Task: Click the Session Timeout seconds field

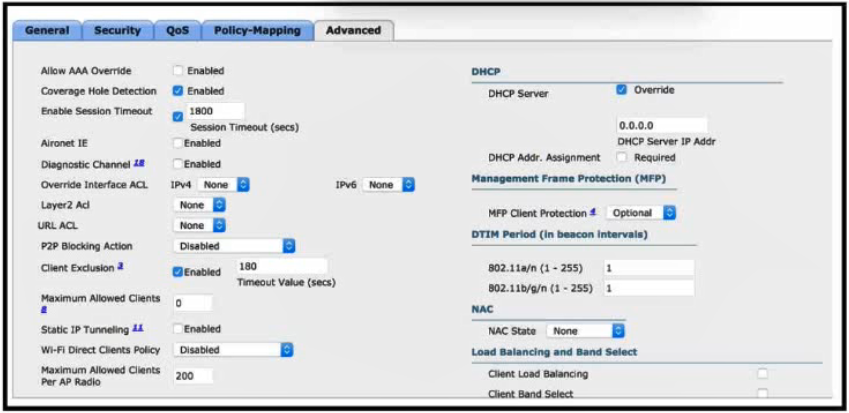Action: [x=214, y=111]
